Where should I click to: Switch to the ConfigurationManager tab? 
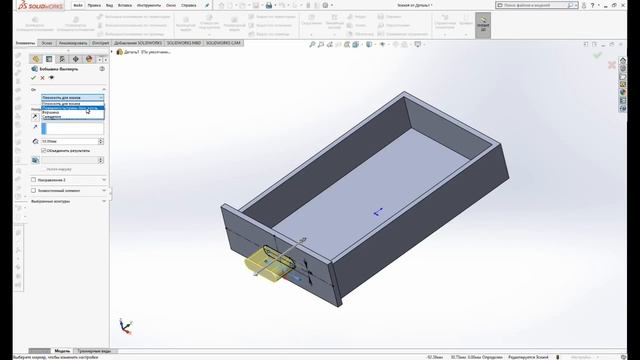[x=62, y=59]
